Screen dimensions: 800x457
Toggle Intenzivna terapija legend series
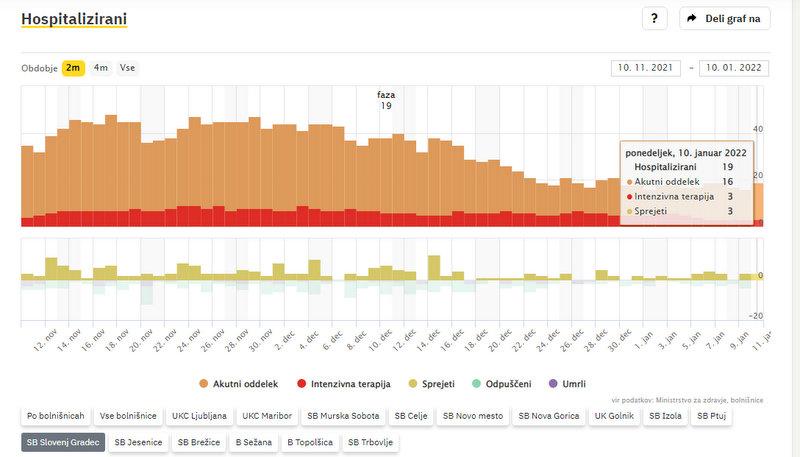coord(345,384)
